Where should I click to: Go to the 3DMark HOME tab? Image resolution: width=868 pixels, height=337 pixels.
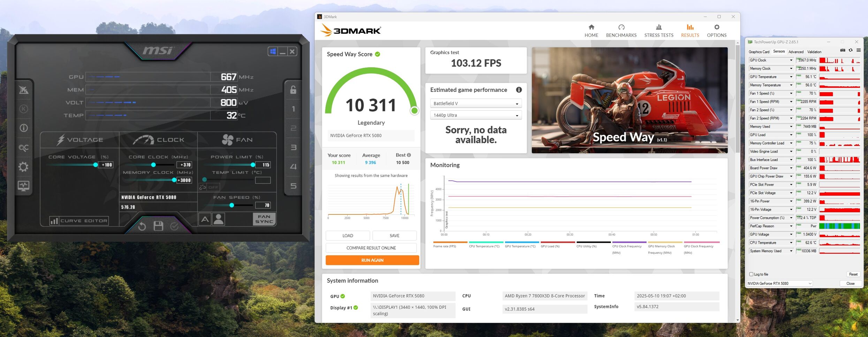tap(591, 31)
